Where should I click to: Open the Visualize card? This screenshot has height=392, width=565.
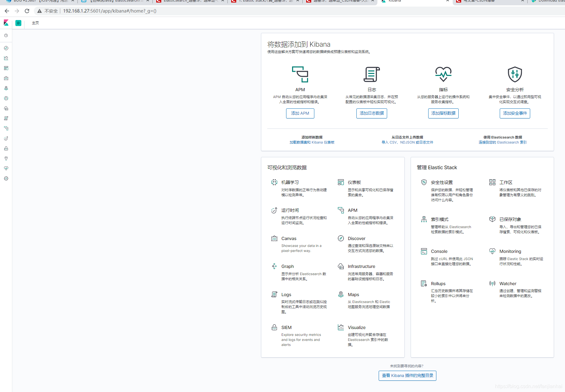(x=367, y=336)
